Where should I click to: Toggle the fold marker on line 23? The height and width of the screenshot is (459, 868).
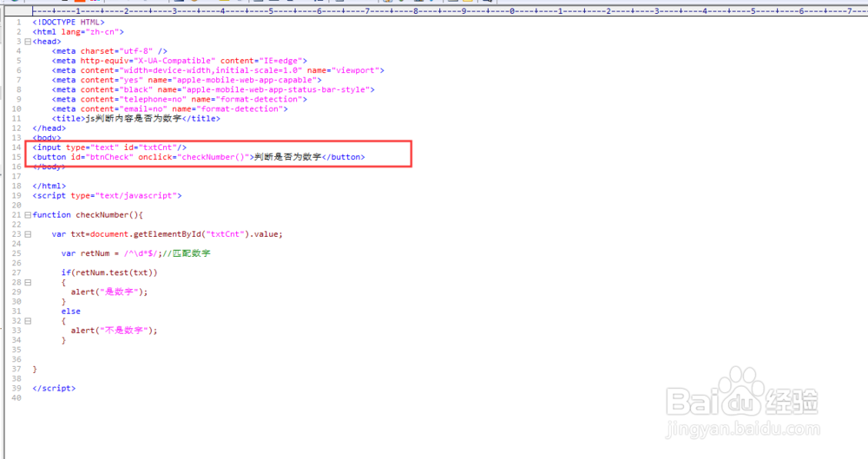[28, 234]
